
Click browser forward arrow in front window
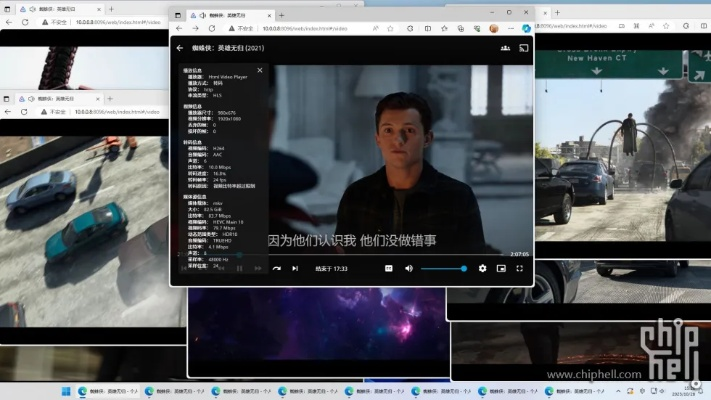tap(195, 28)
